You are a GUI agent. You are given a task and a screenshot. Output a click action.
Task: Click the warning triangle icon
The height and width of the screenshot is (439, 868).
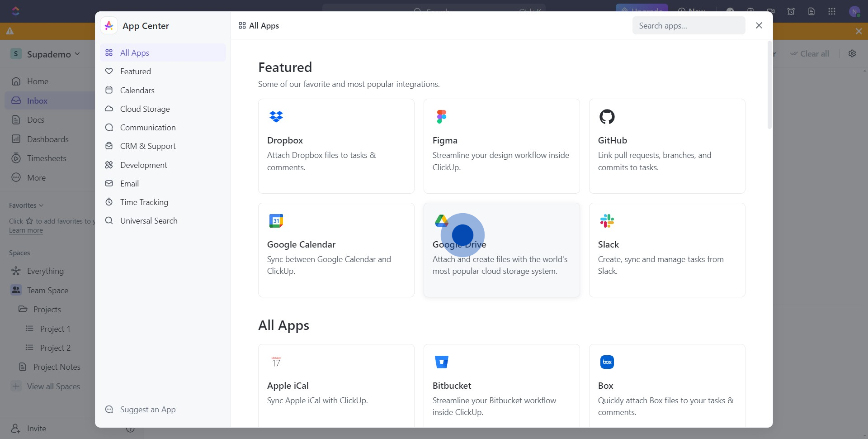tap(10, 31)
